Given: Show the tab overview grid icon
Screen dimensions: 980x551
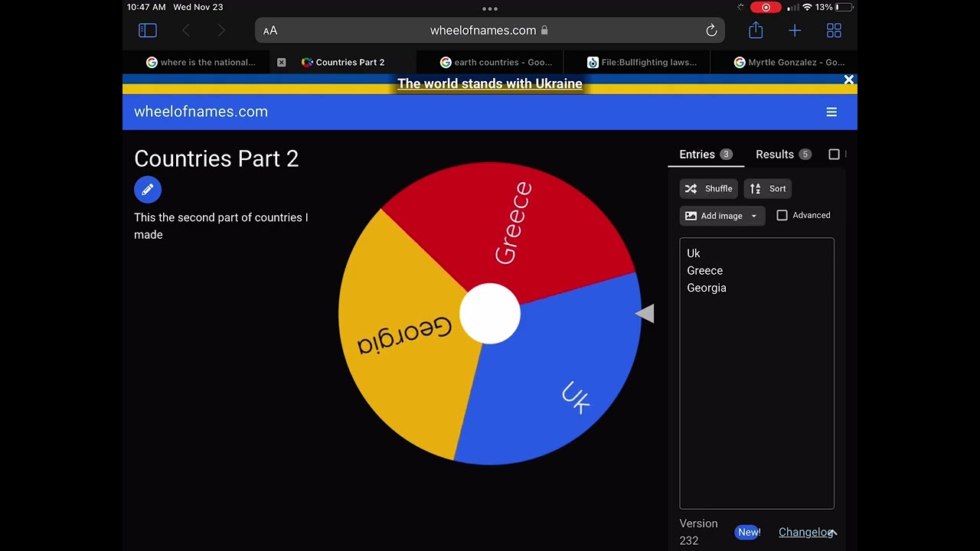Looking at the screenshot, I should [834, 31].
